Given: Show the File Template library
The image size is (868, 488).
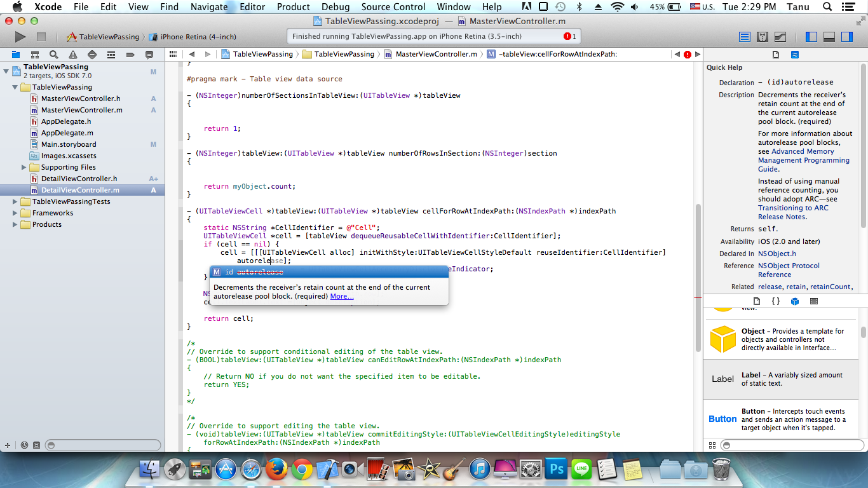Looking at the screenshot, I should [757, 301].
